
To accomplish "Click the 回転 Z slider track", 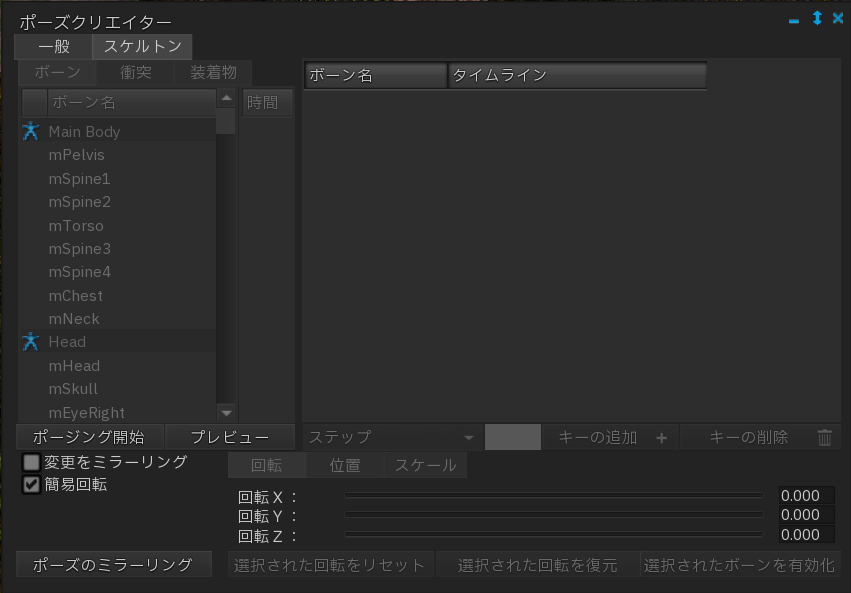I will point(554,534).
